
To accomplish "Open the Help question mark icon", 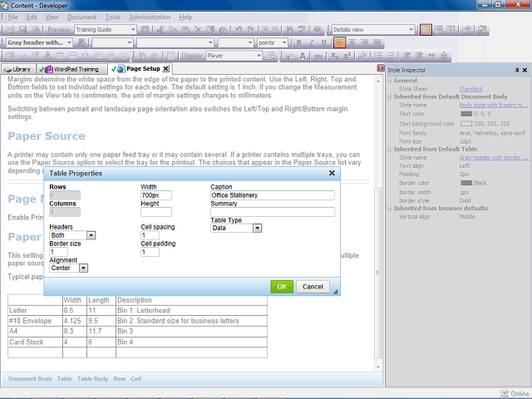I will (x=318, y=30).
